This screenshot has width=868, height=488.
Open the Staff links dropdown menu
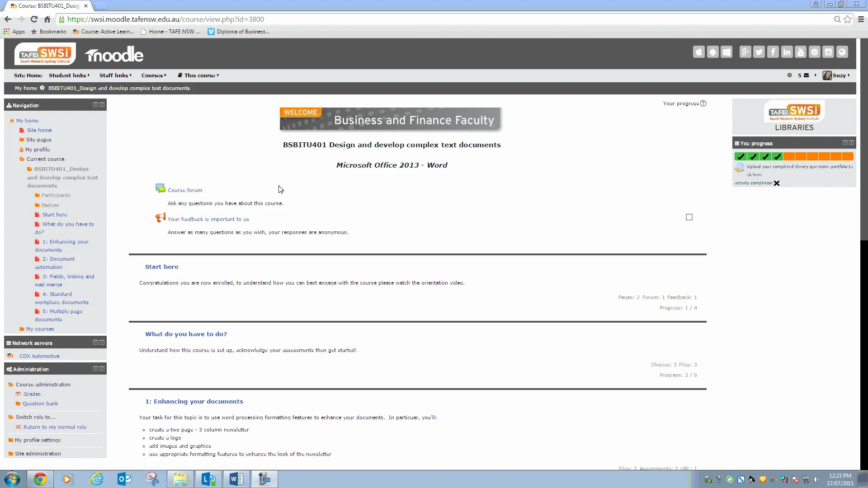(115, 75)
